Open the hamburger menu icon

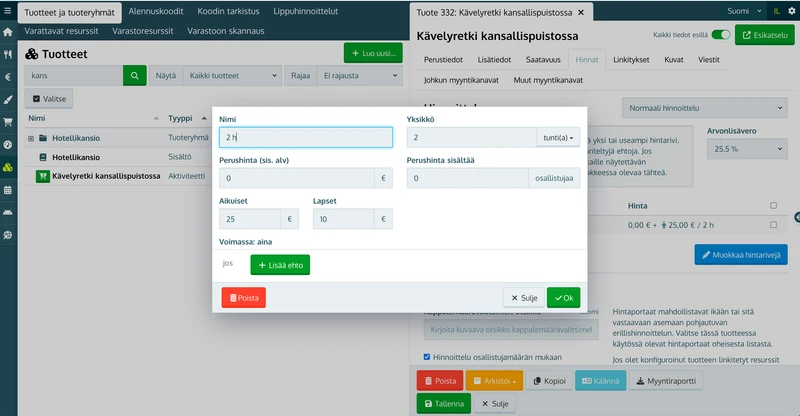[x=8, y=11]
